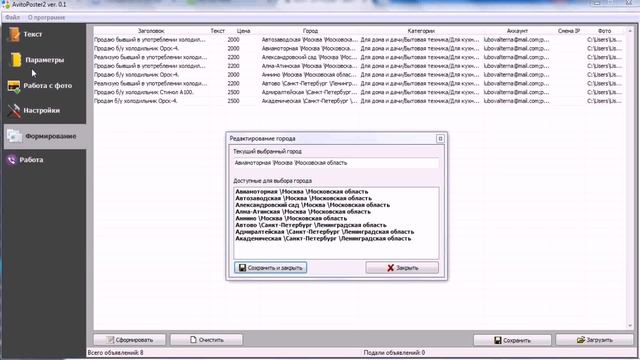Click the bottom Сохранить button label
This screenshot has width=640, height=360.
517,340
